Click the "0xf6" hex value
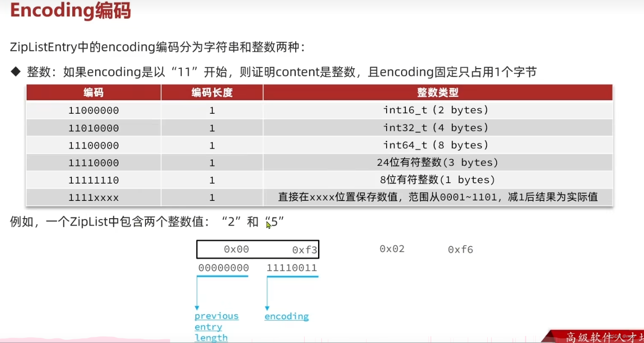Viewport: 644px width, 343px height. (x=461, y=250)
